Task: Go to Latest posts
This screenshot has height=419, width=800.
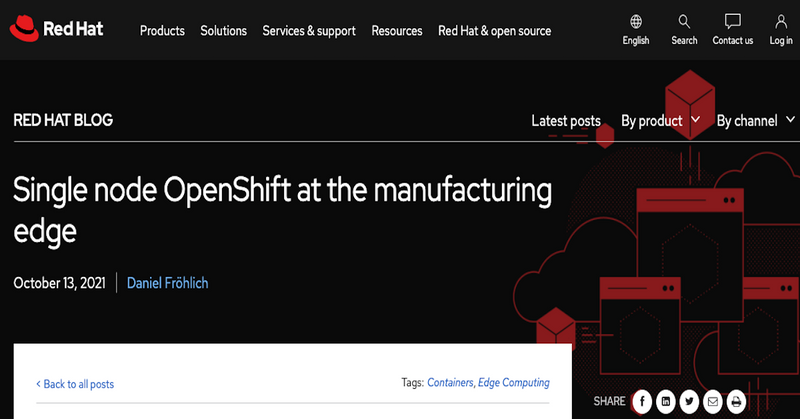Action: point(566,121)
